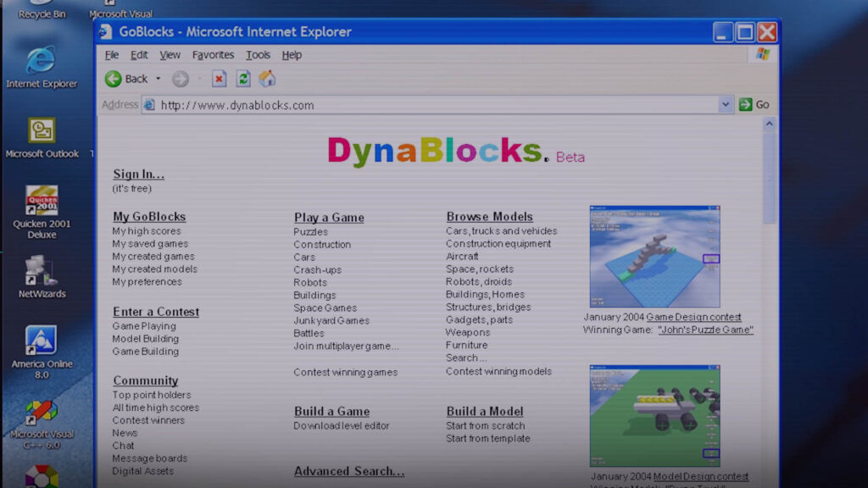This screenshot has height=488, width=868.
Task: Click the DynaBlocks colorful logo
Action: (x=438, y=151)
